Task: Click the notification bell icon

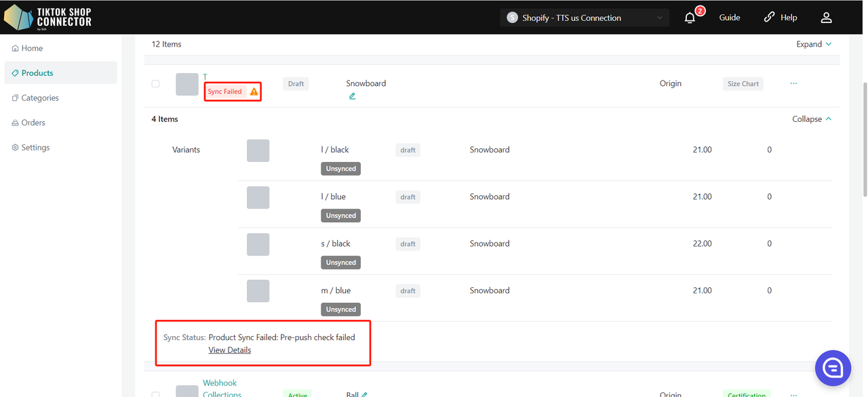Action: 690,18
